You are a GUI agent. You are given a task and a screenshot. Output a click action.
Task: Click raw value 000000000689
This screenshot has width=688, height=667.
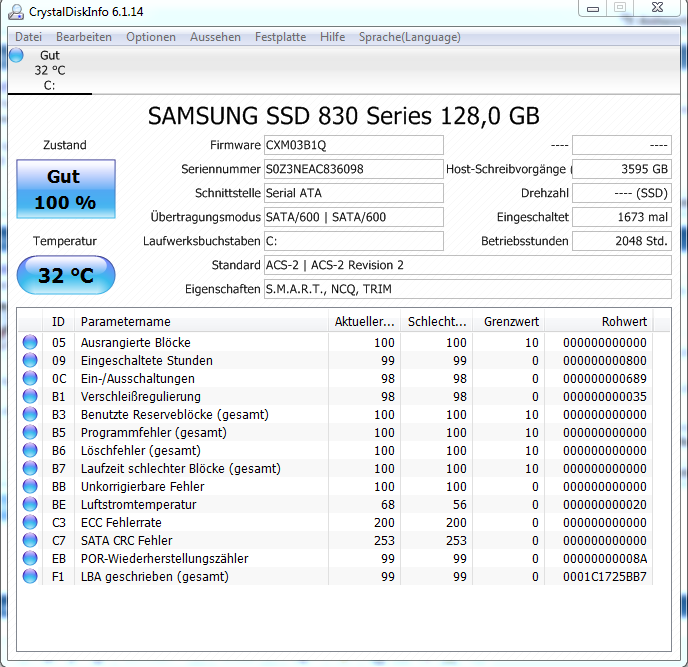pos(605,378)
